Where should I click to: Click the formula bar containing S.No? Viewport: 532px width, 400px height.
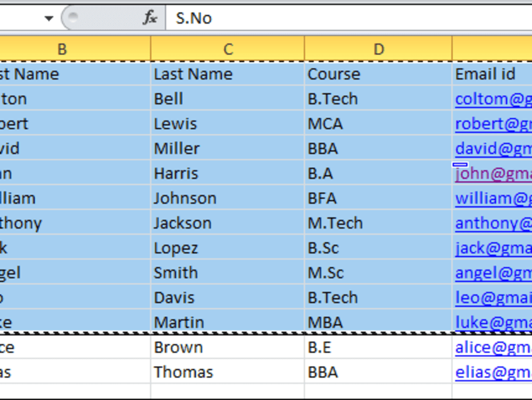pyautogui.click(x=349, y=18)
